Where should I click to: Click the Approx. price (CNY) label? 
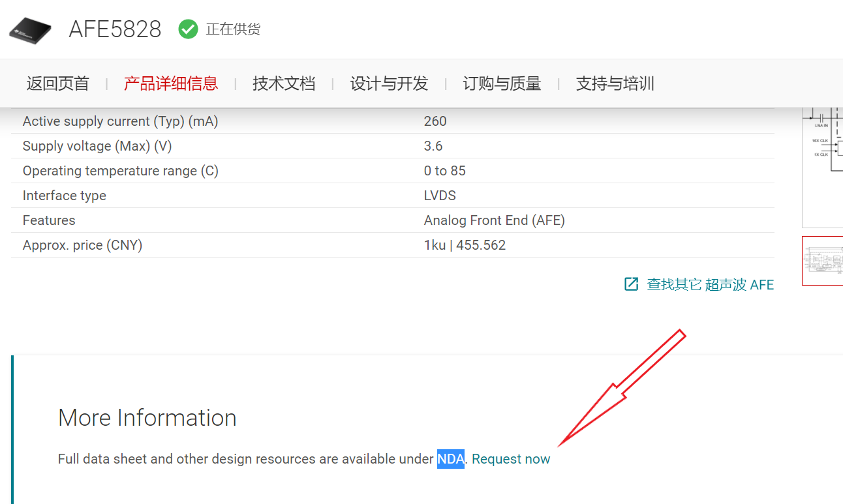[82, 245]
